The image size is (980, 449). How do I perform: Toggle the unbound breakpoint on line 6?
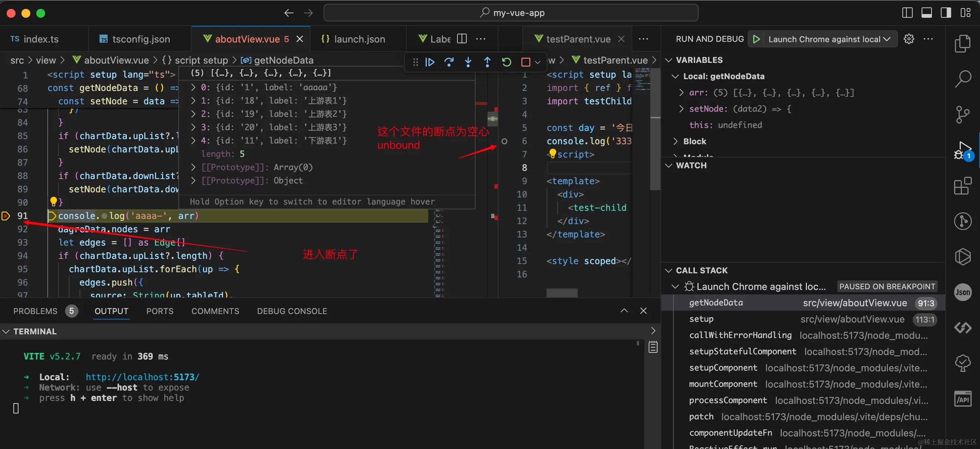click(504, 141)
